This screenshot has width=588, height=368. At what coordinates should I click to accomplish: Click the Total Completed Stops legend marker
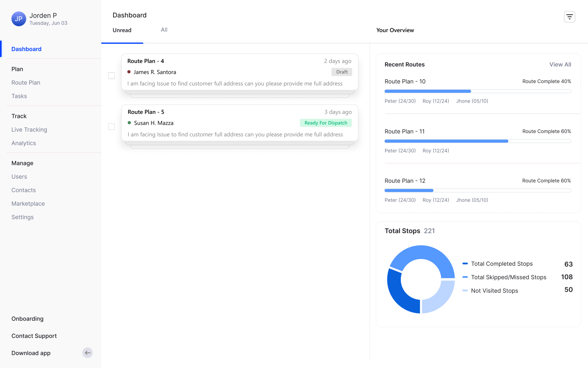pyautogui.click(x=465, y=264)
